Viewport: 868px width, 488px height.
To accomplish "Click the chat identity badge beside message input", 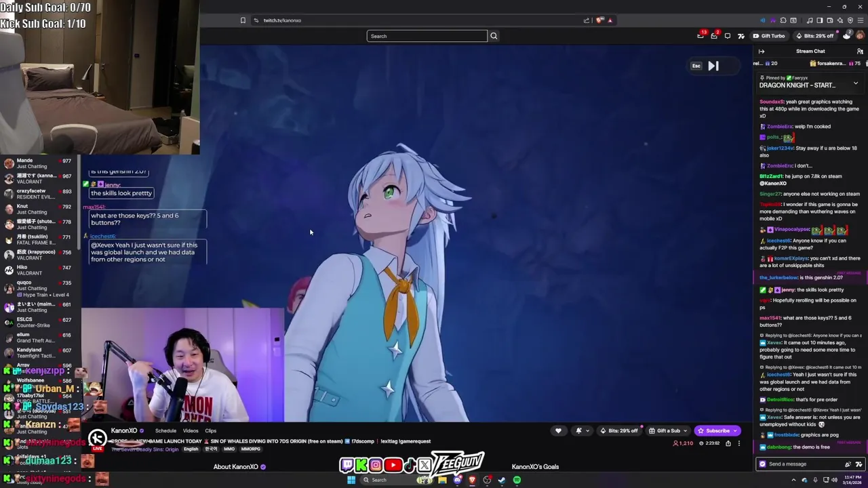I will pos(763,464).
